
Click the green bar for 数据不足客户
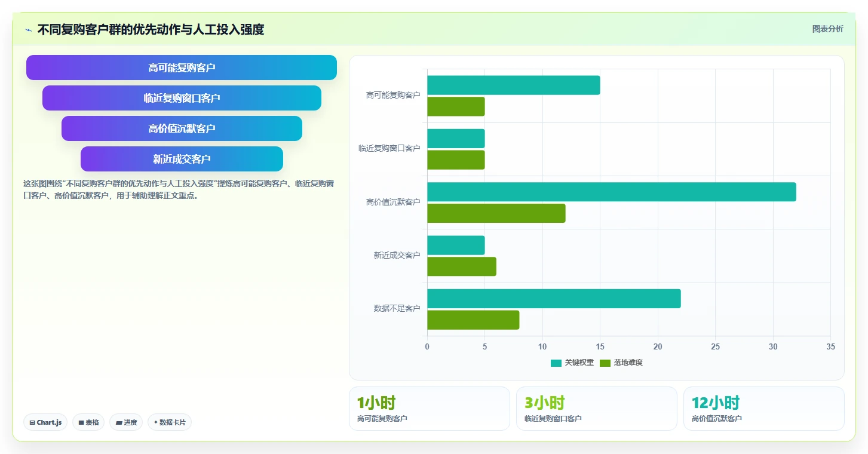[x=473, y=320]
